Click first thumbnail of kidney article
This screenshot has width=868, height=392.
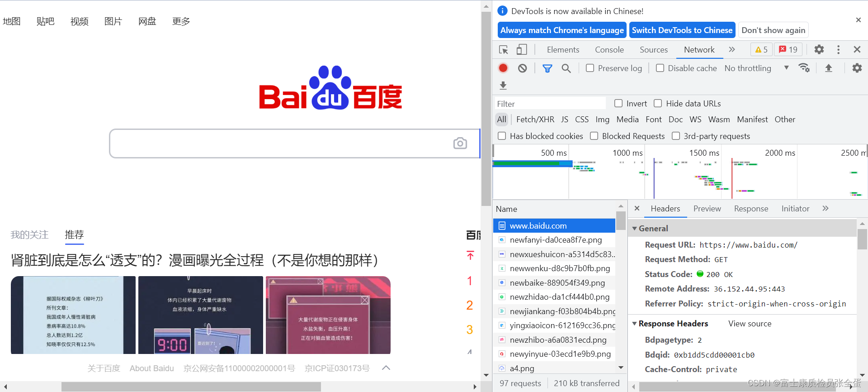click(x=73, y=315)
